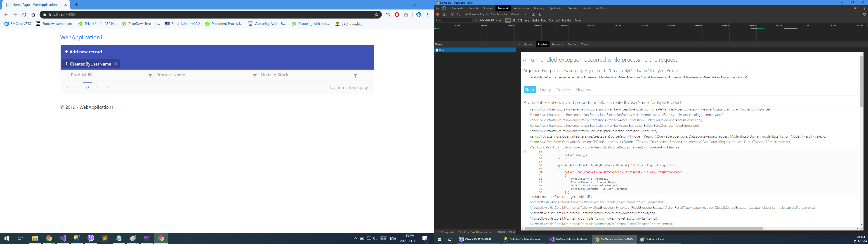Click the inspect element cursor icon
Viewport: 868px width, 244px height.
(x=438, y=8)
